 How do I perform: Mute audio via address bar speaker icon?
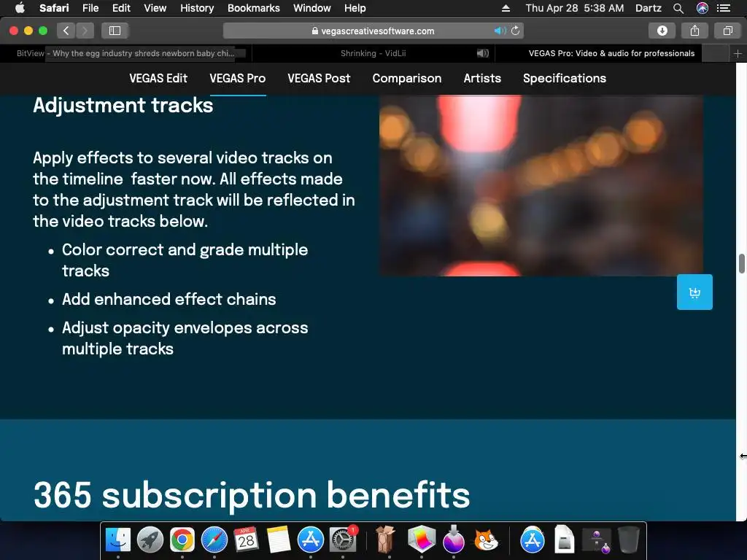[499, 31]
